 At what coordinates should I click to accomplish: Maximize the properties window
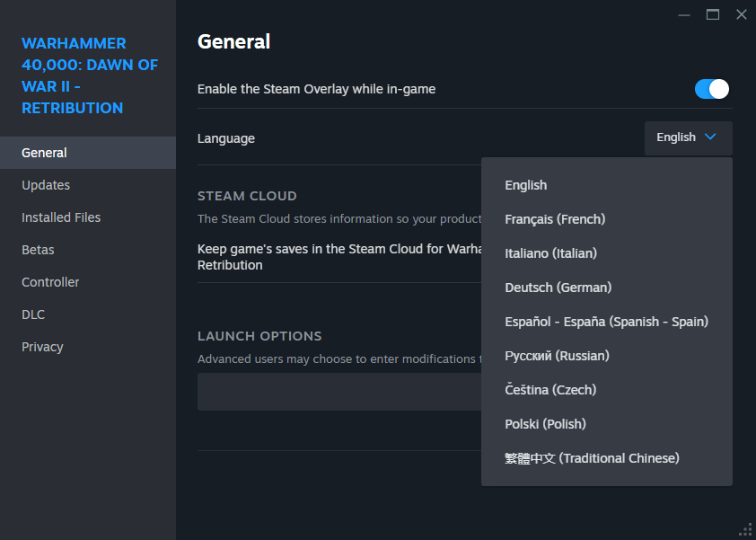(x=713, y=14)
